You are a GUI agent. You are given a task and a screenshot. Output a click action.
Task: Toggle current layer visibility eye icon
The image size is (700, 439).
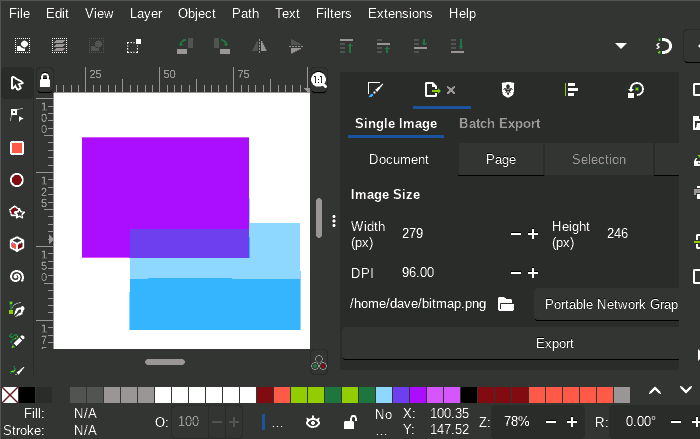[313, 422]
